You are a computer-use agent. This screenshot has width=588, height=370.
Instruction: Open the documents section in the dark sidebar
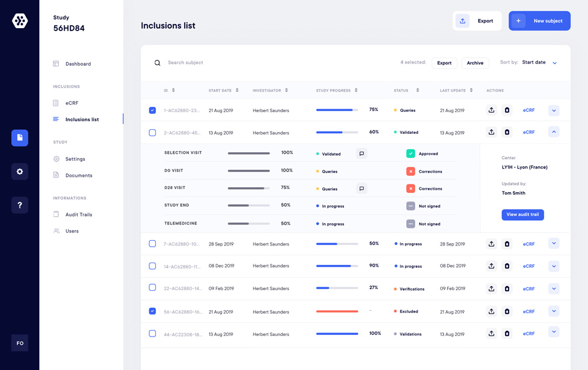[20, 138]
